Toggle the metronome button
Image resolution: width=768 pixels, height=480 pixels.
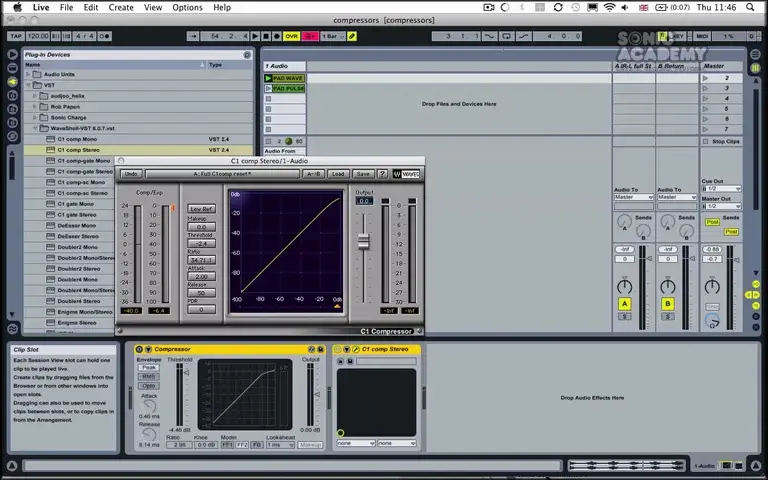pyautogui.click(x=104, y=36)
